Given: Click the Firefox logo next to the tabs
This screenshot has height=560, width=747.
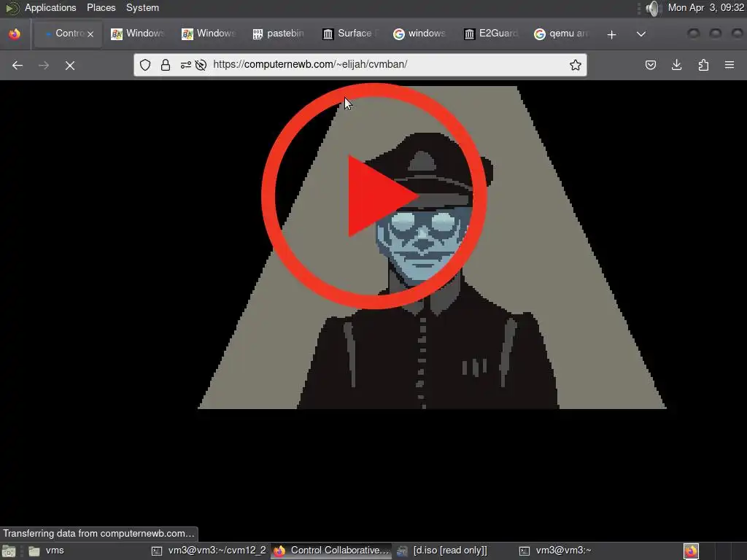Looking at the screenshot, I should tap(15, 34).
